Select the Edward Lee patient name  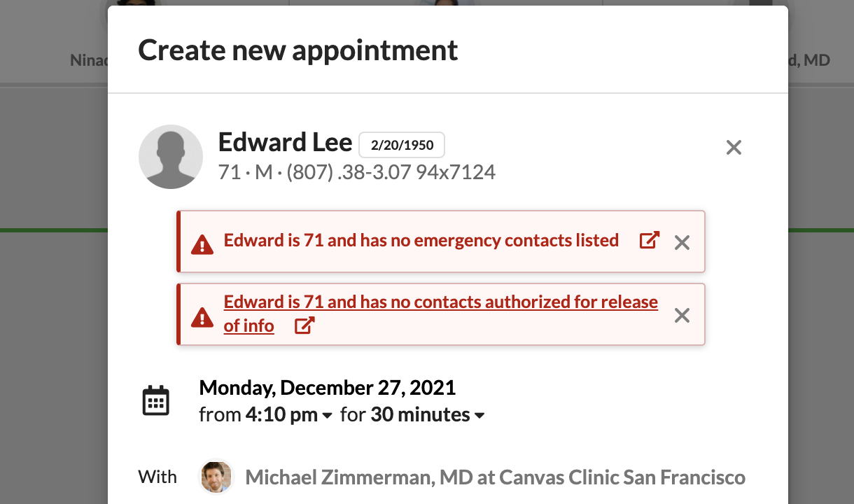(285, 143)
